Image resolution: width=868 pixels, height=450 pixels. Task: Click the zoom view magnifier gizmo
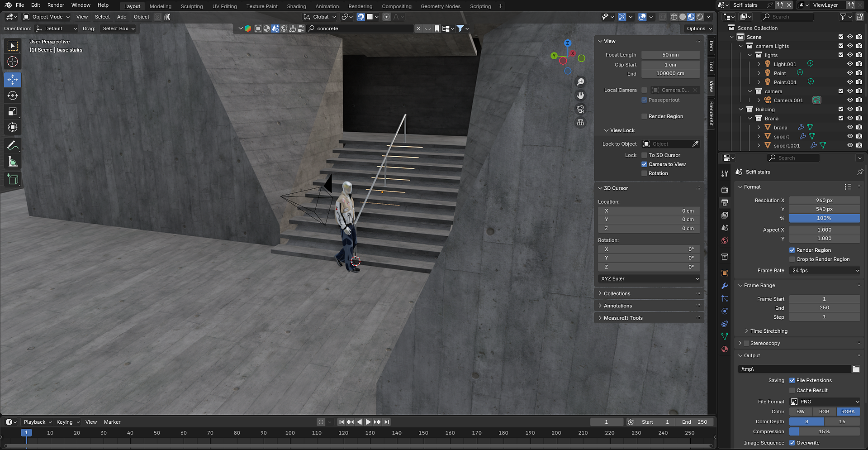pos(580,82)
